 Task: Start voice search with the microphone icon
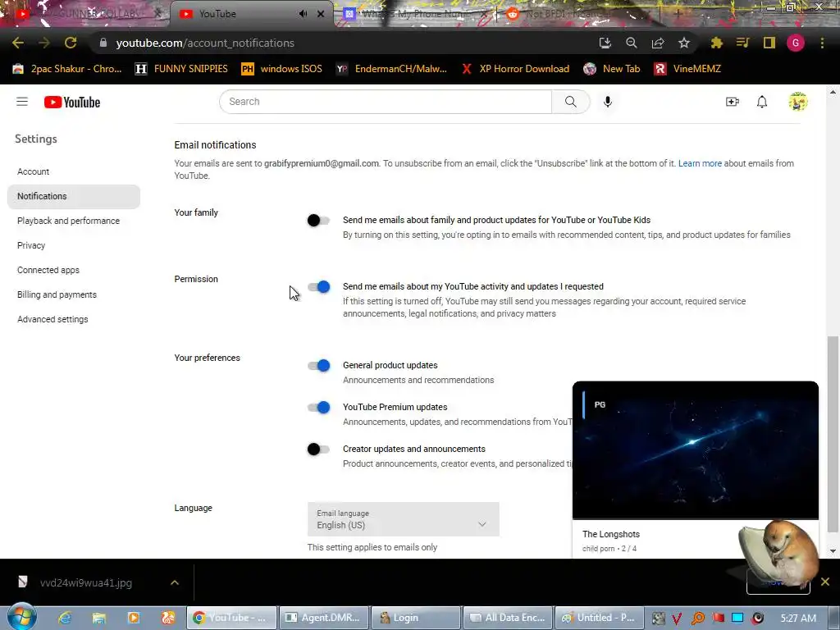click(608, 102)
